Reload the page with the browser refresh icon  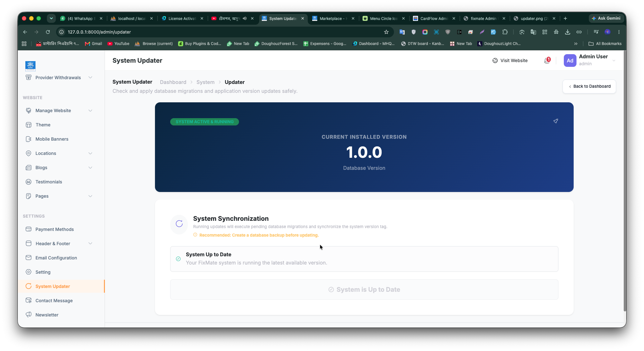pos(48,32)
